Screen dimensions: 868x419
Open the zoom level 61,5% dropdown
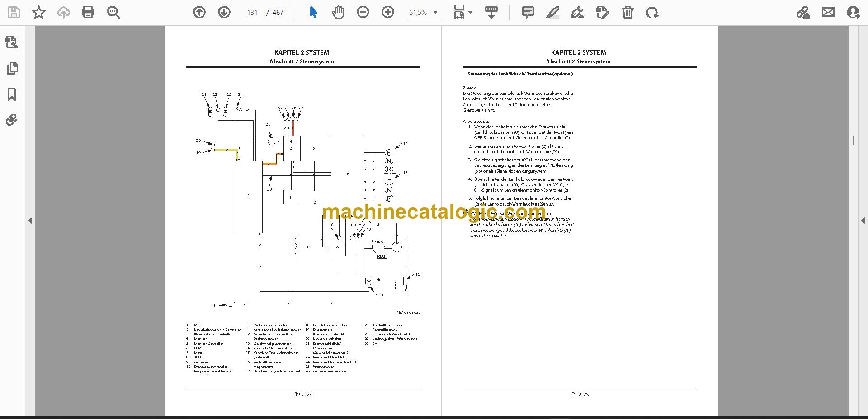[x=423, y=13]
